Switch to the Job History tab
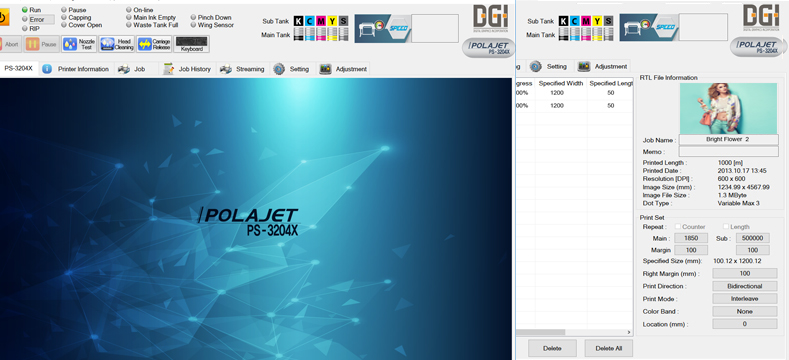Image resolution: width=789 pixels, height=360 pixels. 188,69
